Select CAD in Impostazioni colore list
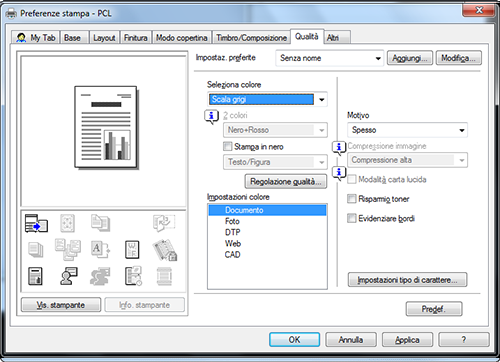 pos(267,255)
